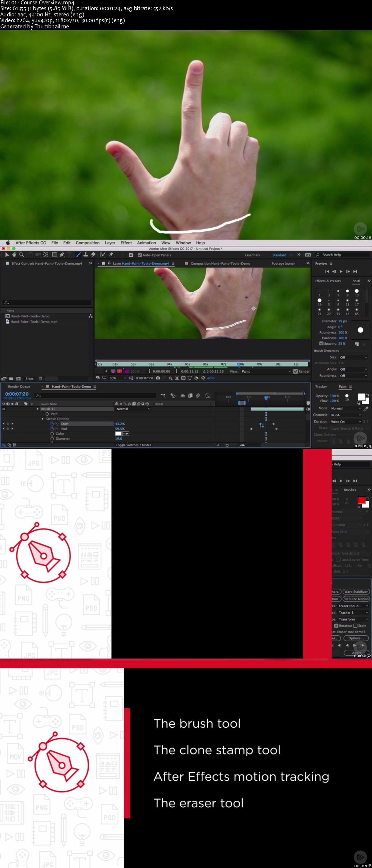Click the 8 bpc color depth button
372x868 pixels.
point(29,379)
